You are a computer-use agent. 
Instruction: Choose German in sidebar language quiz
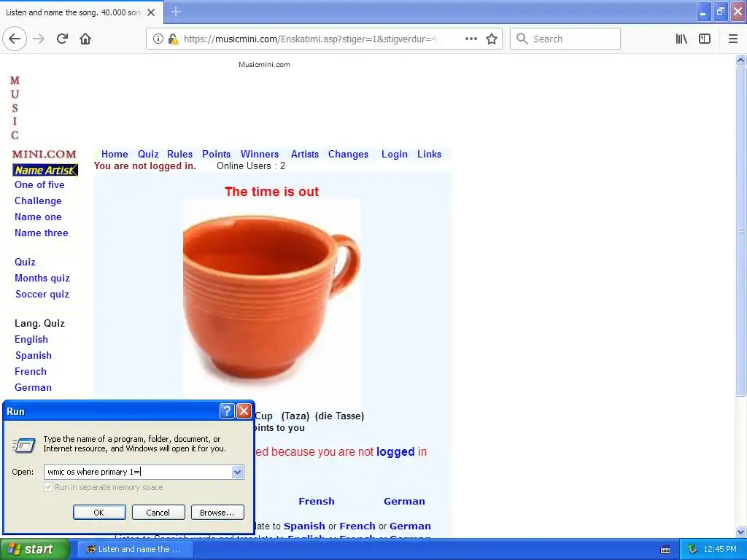tap(33, 388)
